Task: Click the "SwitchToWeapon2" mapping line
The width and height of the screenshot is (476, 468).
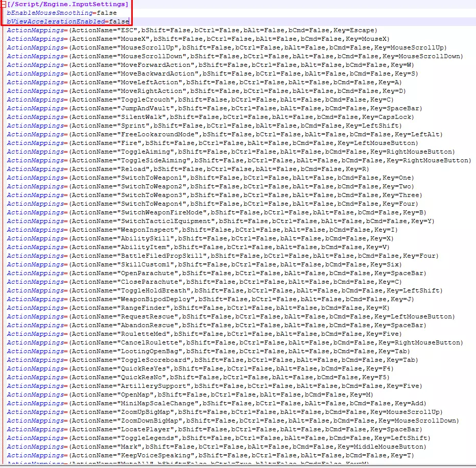Action: click(x=210, y=186)
